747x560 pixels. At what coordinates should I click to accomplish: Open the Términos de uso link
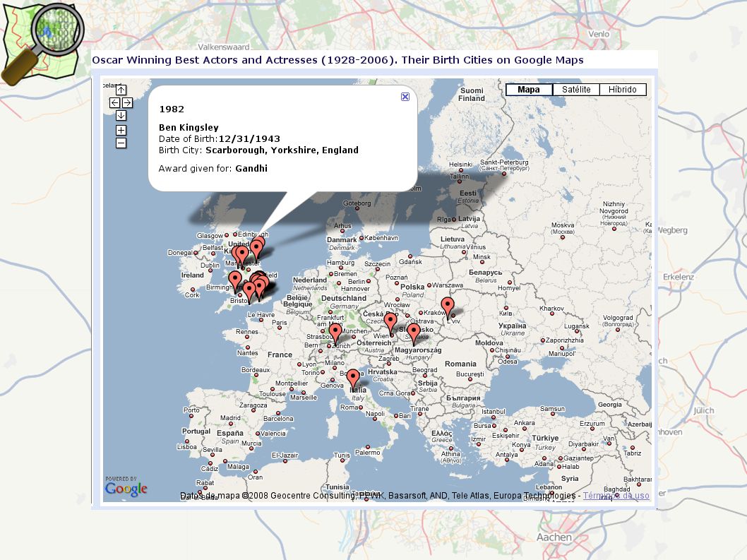[x=616, y=496]
